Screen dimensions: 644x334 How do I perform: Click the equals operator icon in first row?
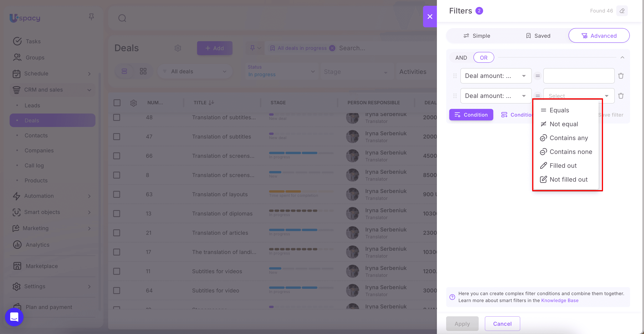tap(538, 76)
